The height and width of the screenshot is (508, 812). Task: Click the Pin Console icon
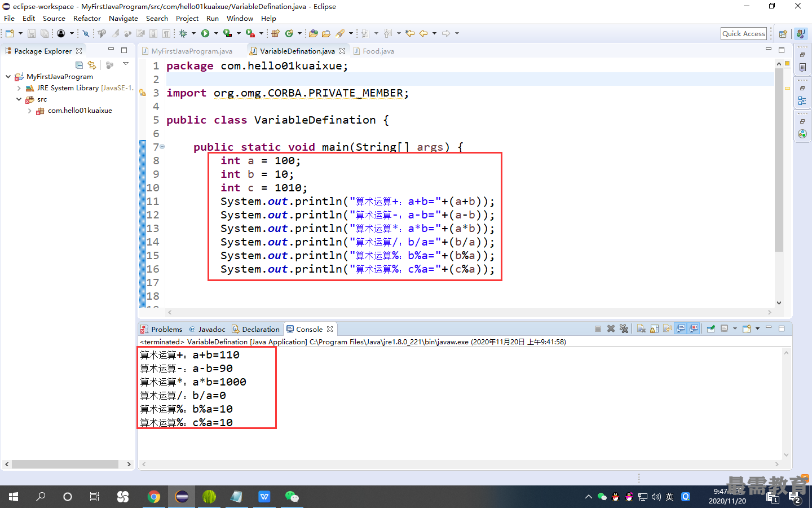tap(710, 329)
